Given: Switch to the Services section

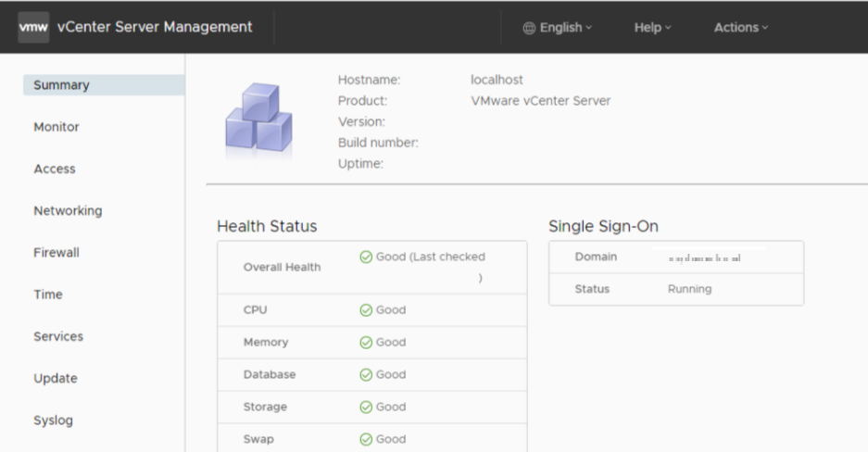Looking at the screenshot, I should [58, 336].
